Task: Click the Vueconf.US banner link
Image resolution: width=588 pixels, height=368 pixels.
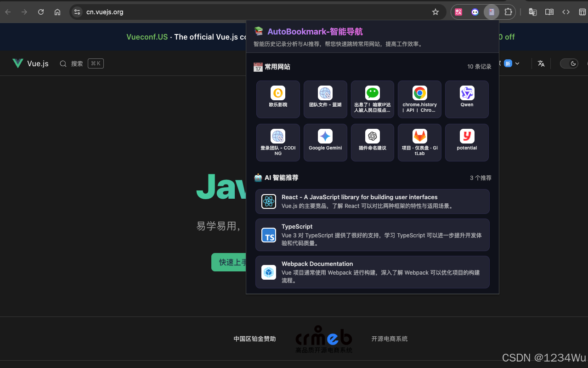Action: 147,37
